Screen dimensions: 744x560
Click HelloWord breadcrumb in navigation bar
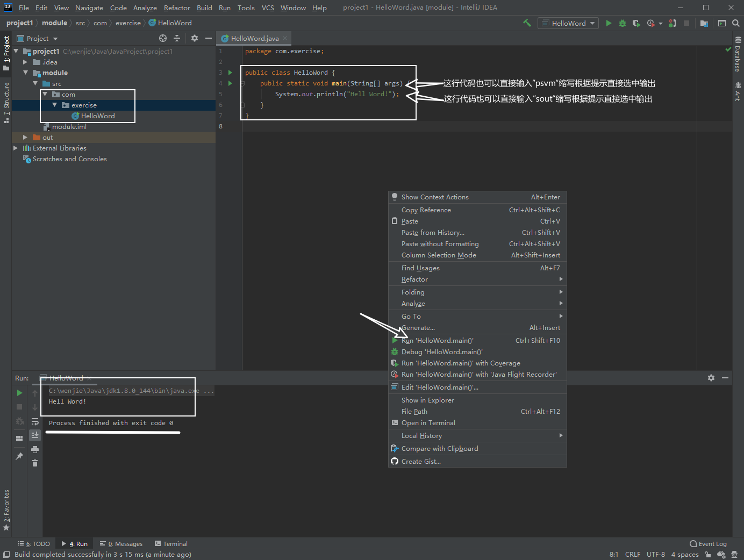click(170, 23)
